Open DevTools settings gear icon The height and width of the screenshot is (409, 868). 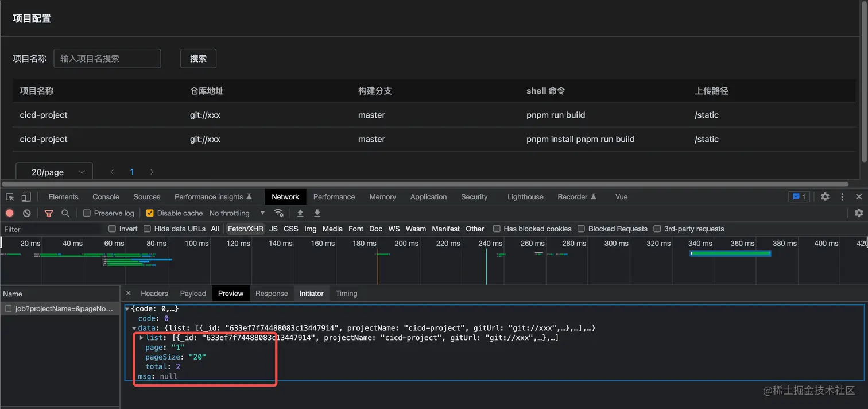coord(825,196)
